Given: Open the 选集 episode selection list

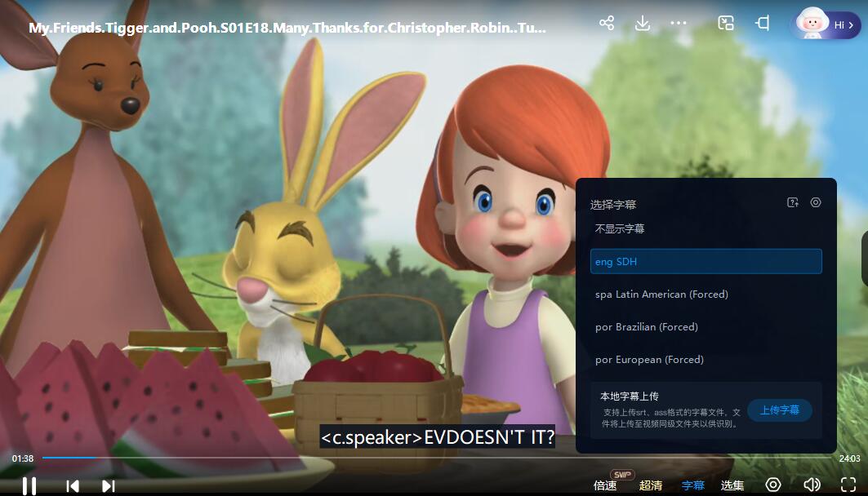Looking at the screenshot, I should (732, 485).
